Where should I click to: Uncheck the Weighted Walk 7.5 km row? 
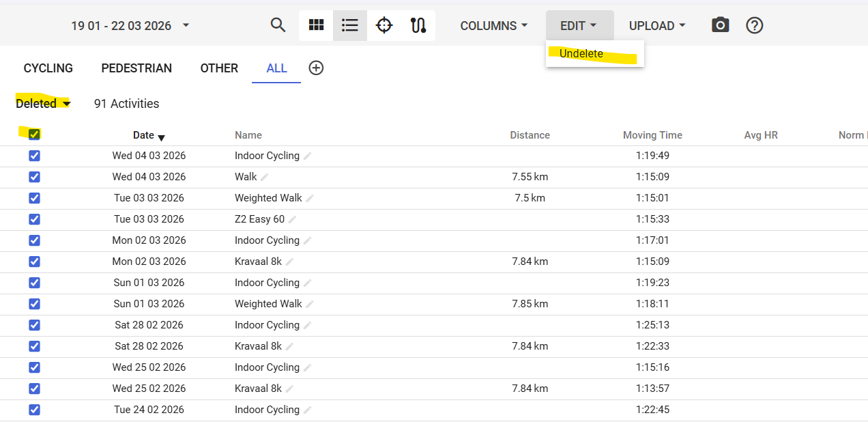34,198
